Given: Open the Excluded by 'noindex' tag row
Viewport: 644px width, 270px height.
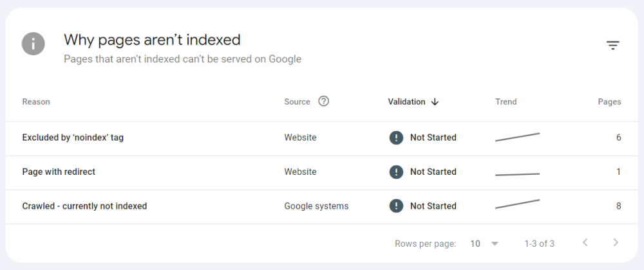Looking at the screenshot, I should pos(73,138).
